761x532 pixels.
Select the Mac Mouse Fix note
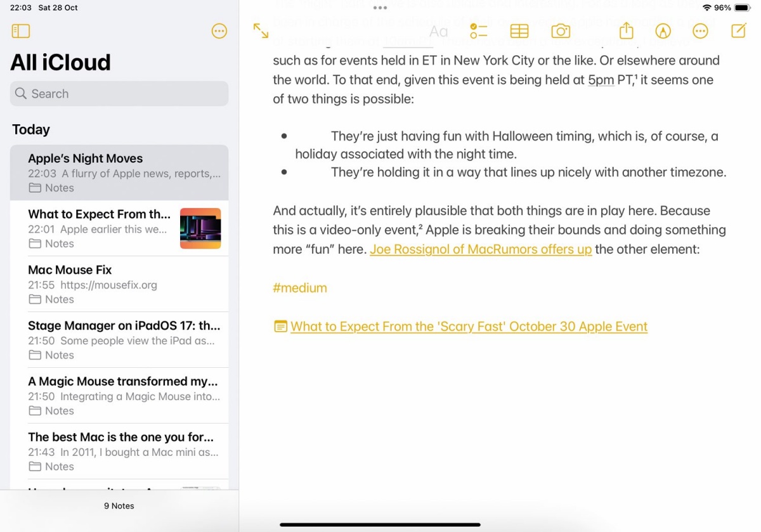click(119, 284)
